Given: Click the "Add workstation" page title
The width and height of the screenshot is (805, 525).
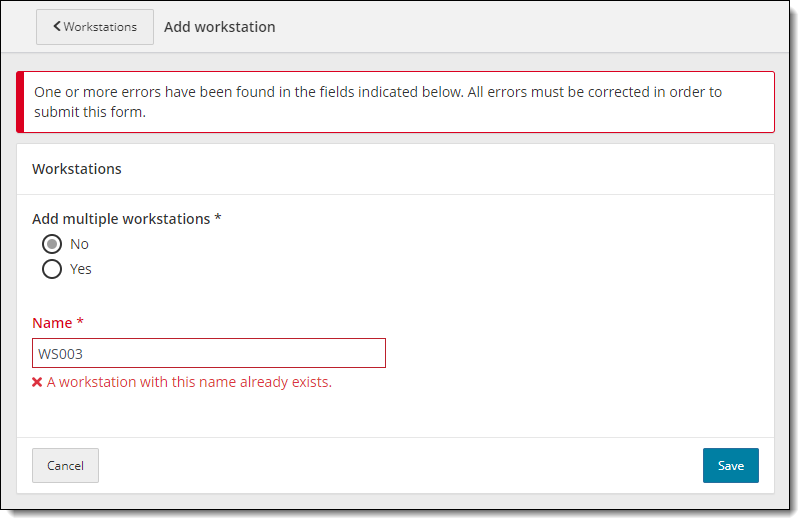Looking at the screenshot, I should click(220, 27).
